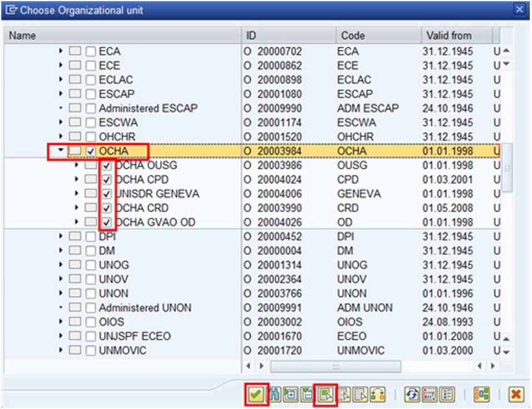The image size is (532, 409).
Task: Click the object icon of OCHA row
Action: point(74,151)
